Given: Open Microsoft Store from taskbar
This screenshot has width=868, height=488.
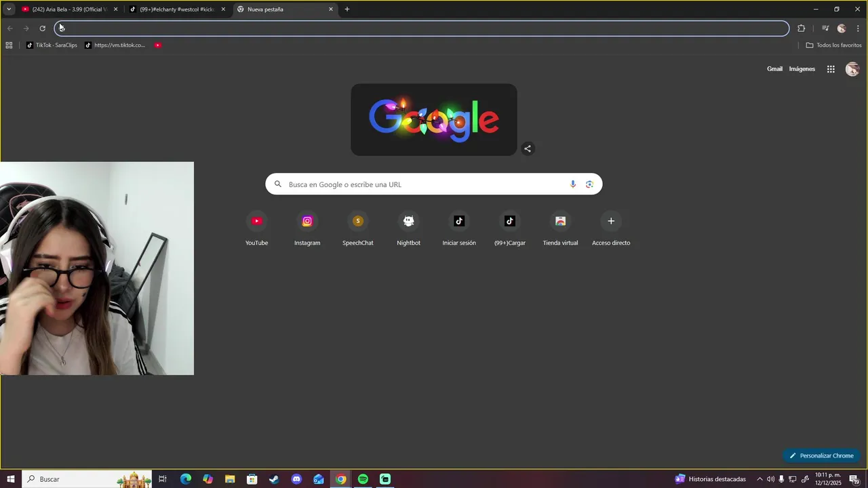Looking at the screenshot, I should 252,479.
